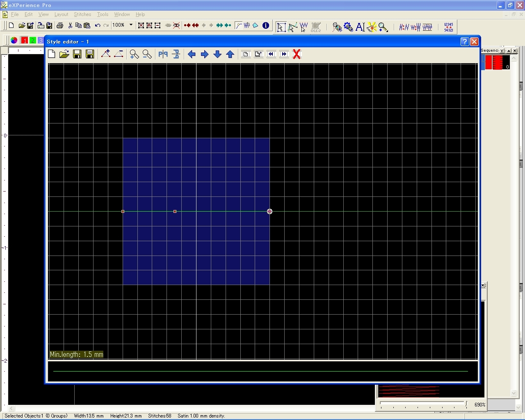The width and height of the screenshot is (525, 420).
Task: Save style using first floppy icon
Action: (x=77, y=54)
